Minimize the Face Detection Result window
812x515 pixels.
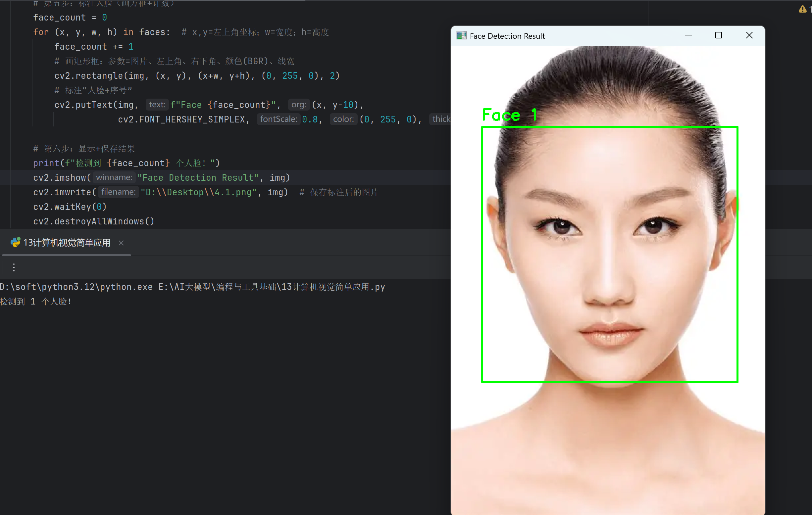[x=688, y=35]
